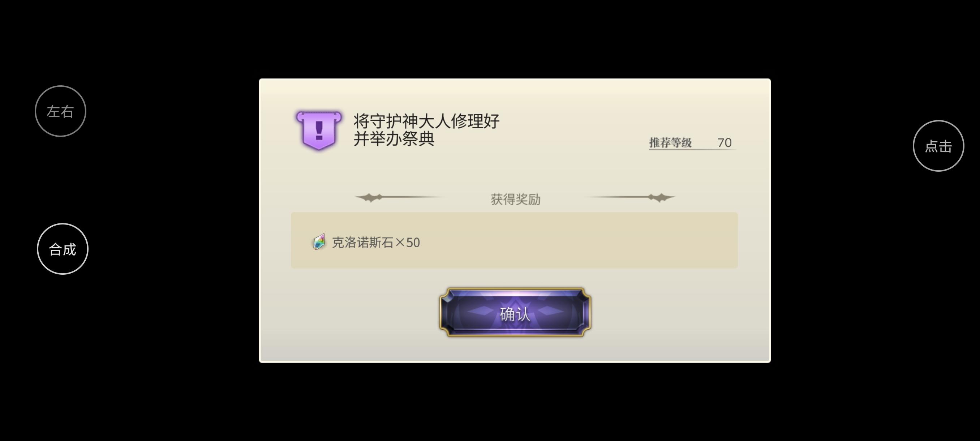Click the 克洛诺斯石 reward name text
Screen dimensions: 980x441
pos(362,243)
